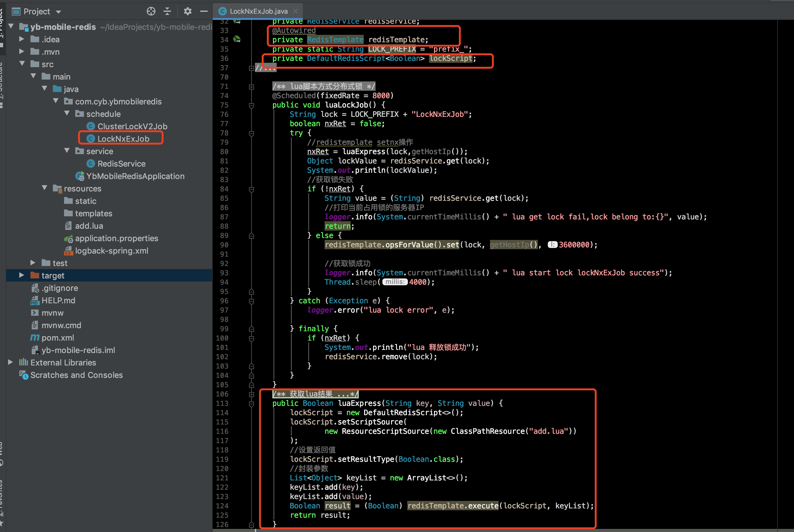Image resolution: width=794 pixels, height=532 pixels.
Task: Open Project panel settings gear
Action: [188, 11]
